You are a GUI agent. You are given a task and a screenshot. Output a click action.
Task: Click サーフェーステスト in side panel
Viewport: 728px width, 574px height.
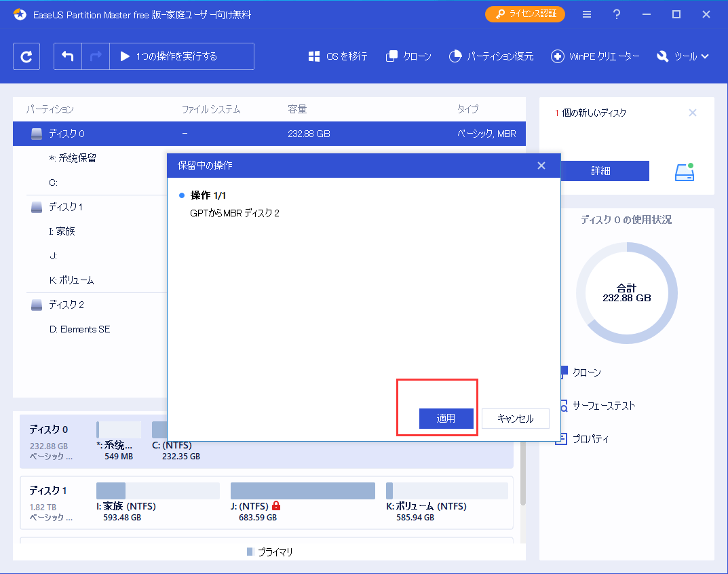604,406
